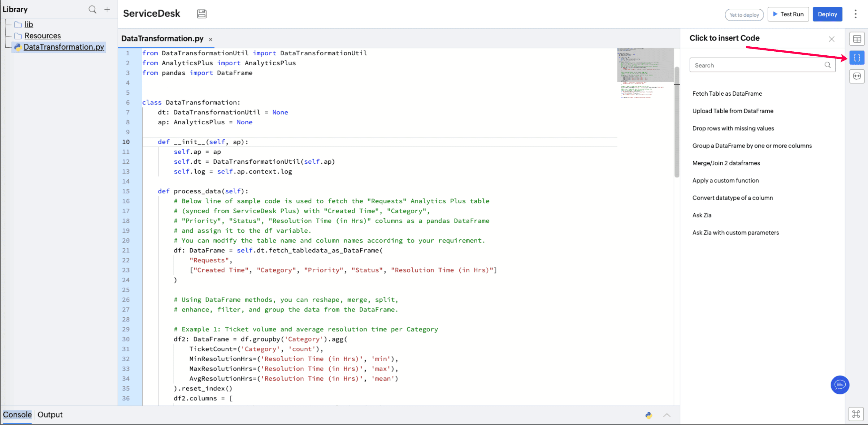Start a Test Run
Screen dimensions: 868x425
click(x=788, y=14)
